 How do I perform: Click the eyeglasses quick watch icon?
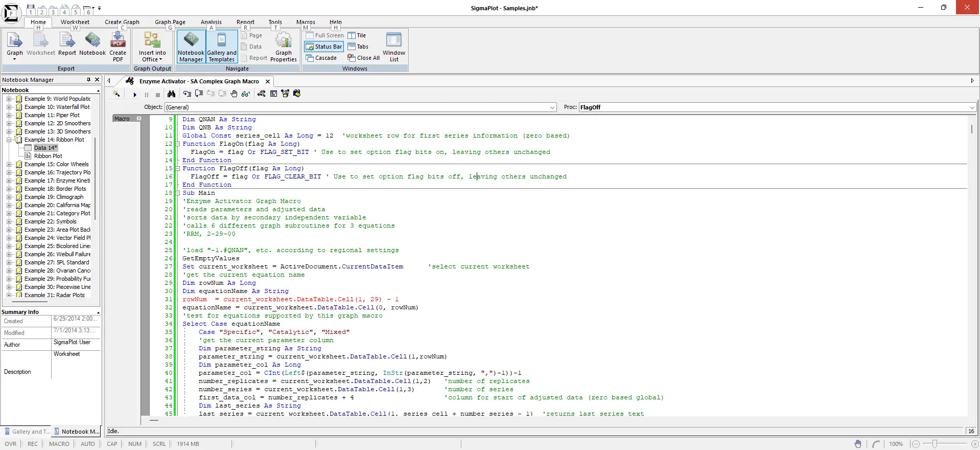[246, 94]
